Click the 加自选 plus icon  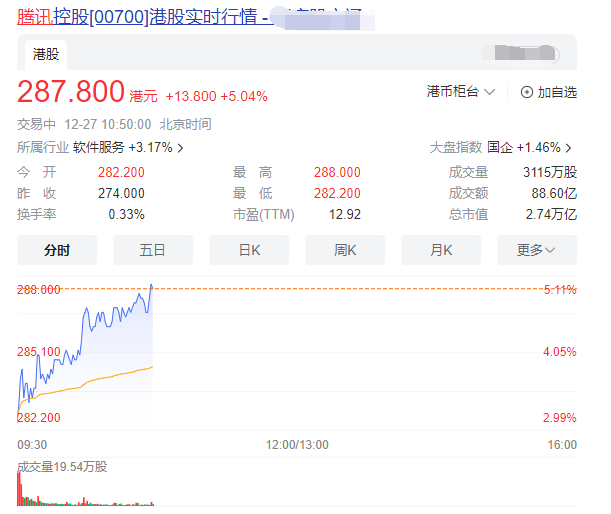pyautogui.click(x=526, y=92)
